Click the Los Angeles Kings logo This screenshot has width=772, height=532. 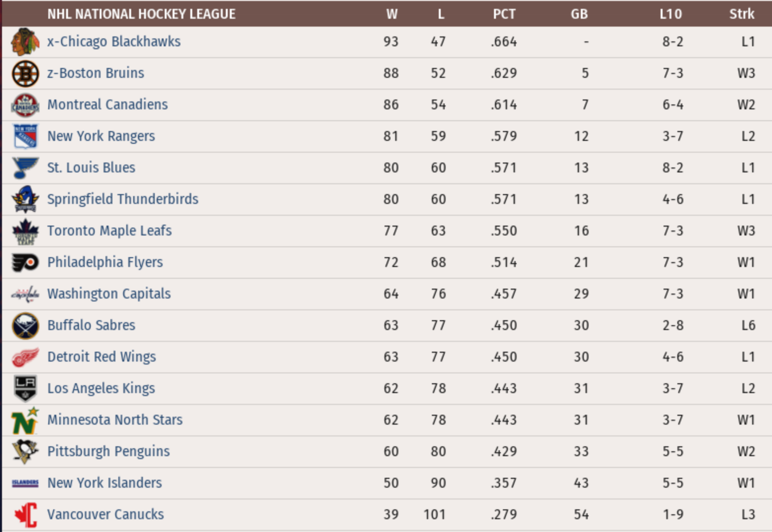25,389
